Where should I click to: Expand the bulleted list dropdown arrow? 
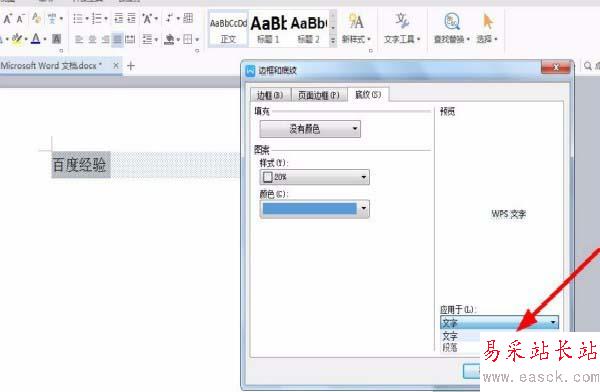(87, 18)
